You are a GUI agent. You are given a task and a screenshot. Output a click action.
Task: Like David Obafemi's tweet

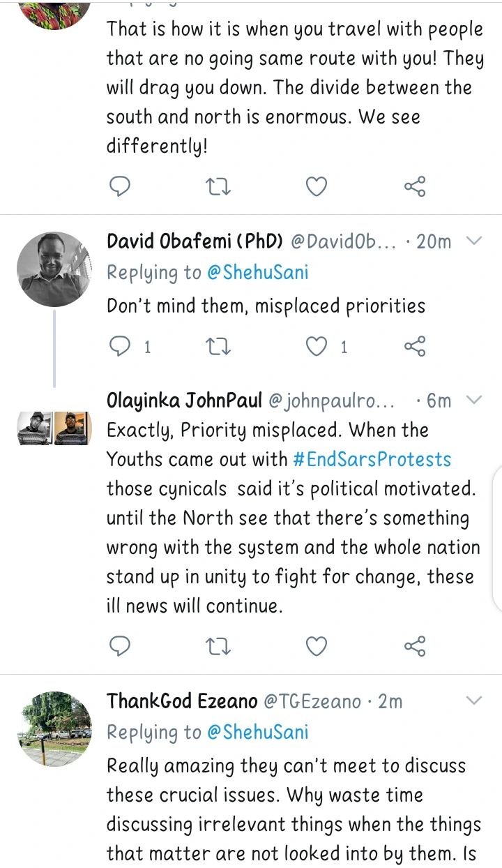pyautogui.click(x=317, y=346)
